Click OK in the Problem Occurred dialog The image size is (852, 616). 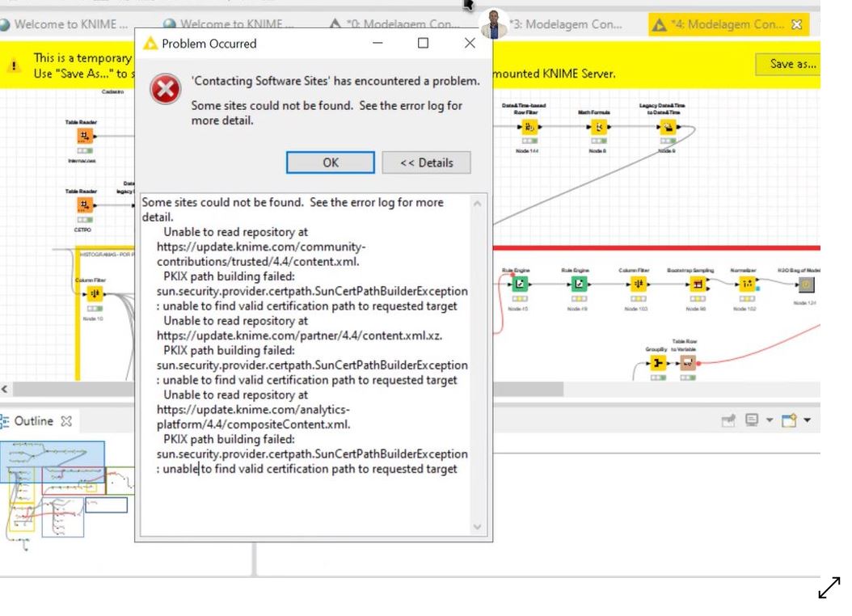point(330,162)
